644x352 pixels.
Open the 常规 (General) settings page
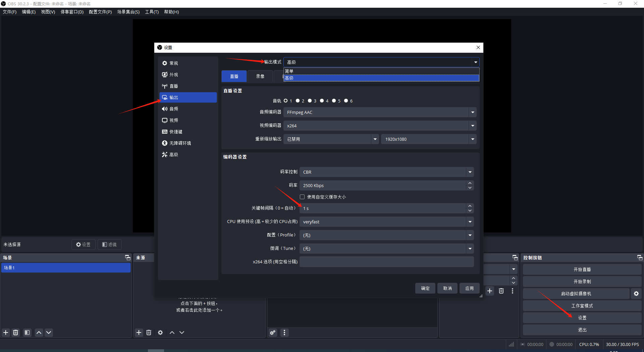click(x=188, y=63)
